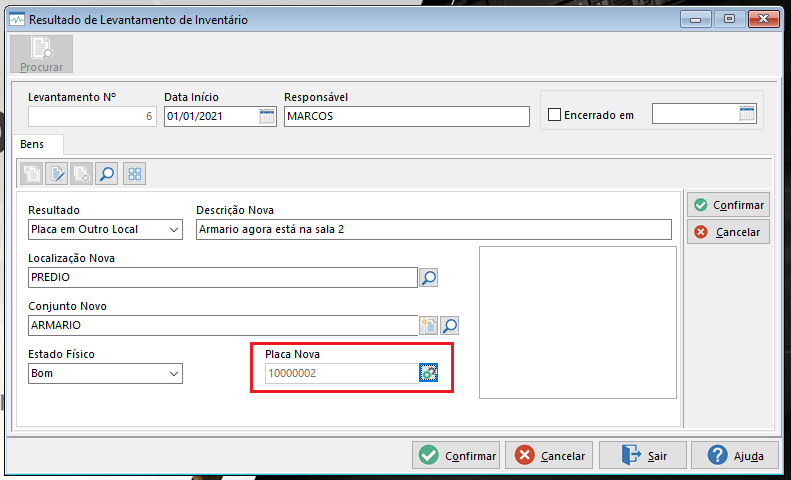The height and width of the screenshot is (480, 791).
Task: Click the Descrição Nova text field
Action: (x=434, y=229)
